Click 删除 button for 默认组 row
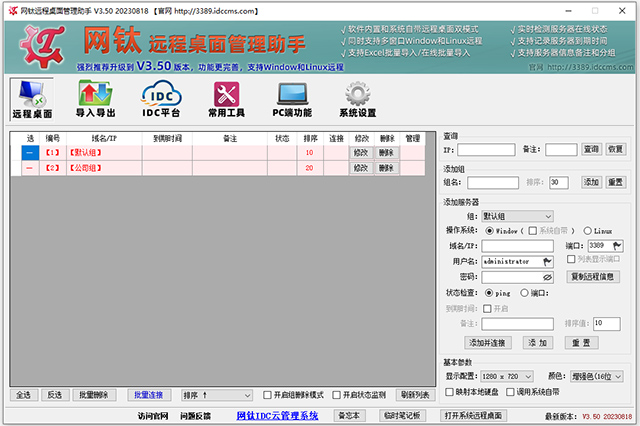640x426 pixels. click(x=386, y=153)
